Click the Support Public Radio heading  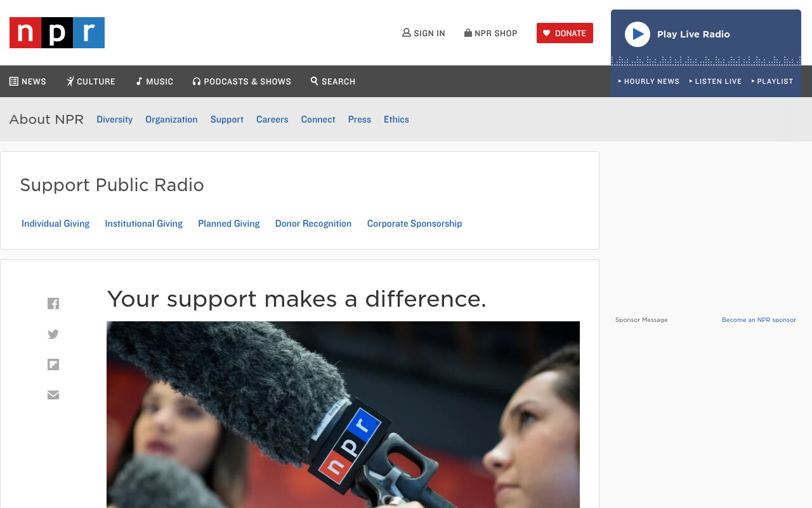click(112, 185)
